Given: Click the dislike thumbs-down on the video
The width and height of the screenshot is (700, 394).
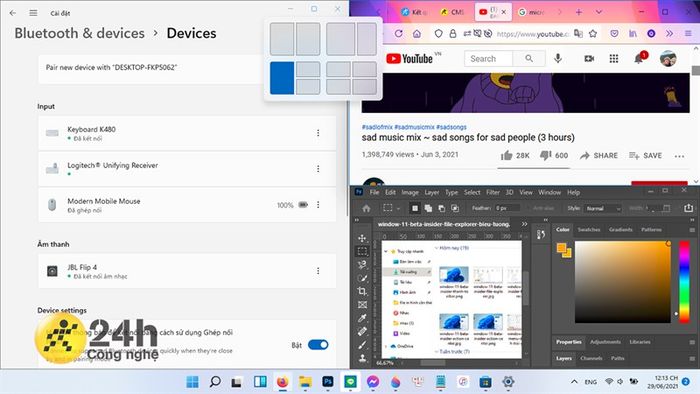Looking at the screenshot, I should [x=546, y=155].
